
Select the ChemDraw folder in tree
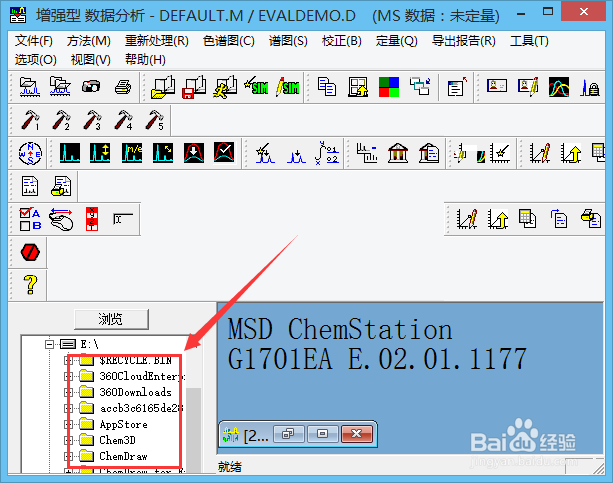tap(123, 456)
